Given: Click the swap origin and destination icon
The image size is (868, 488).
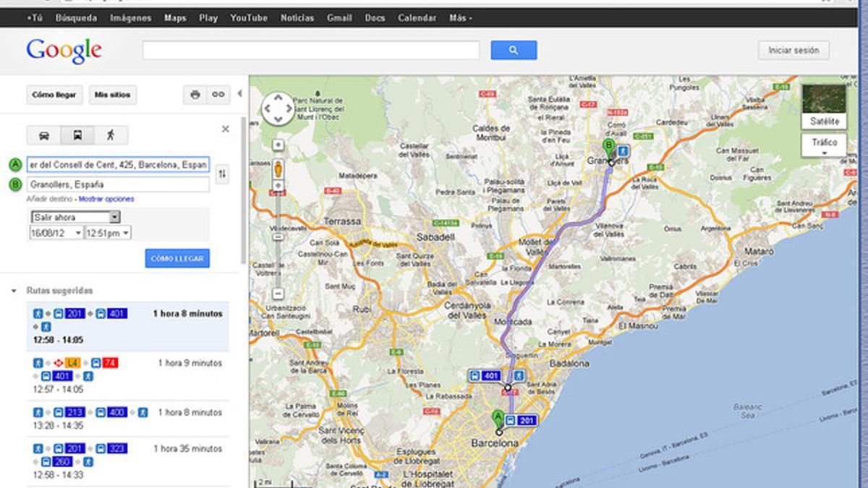Looking at the screenshot, I should [x=224, y=174].
